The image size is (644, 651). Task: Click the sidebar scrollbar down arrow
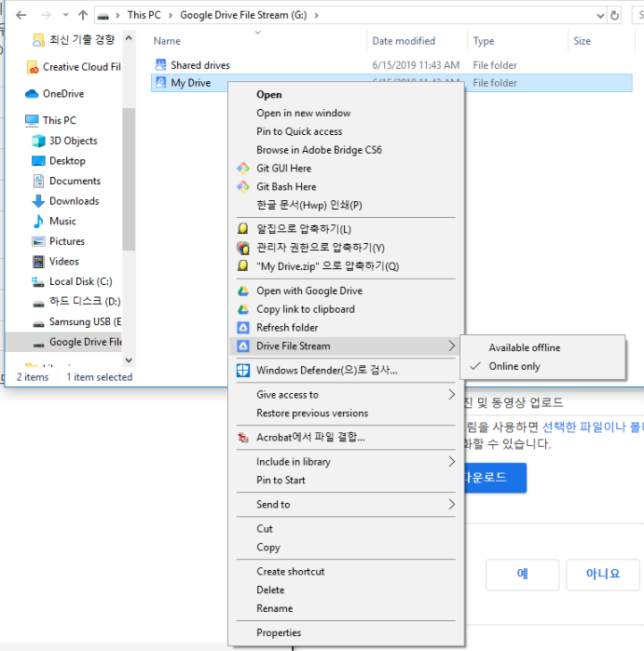click(129, 360)
